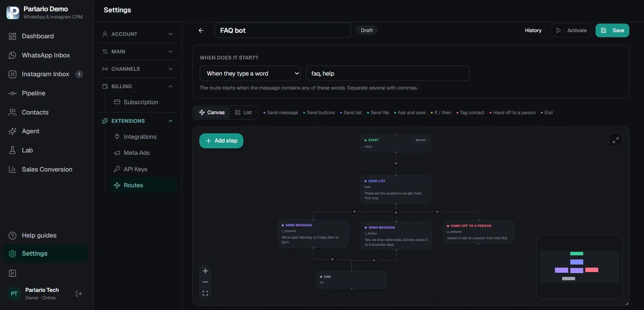Click the log out icon
The image size is (644, 310).
(x=79, y=294)
